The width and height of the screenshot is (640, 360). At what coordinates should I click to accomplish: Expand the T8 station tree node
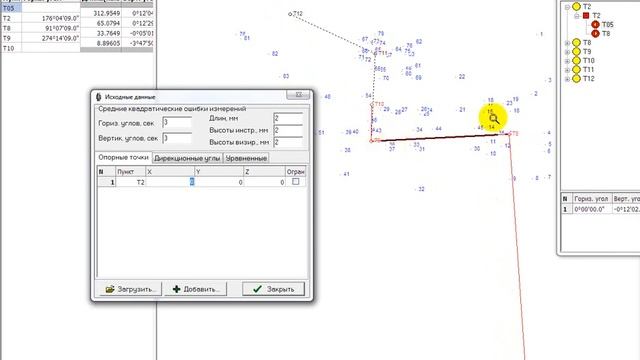tap(567, 43)
